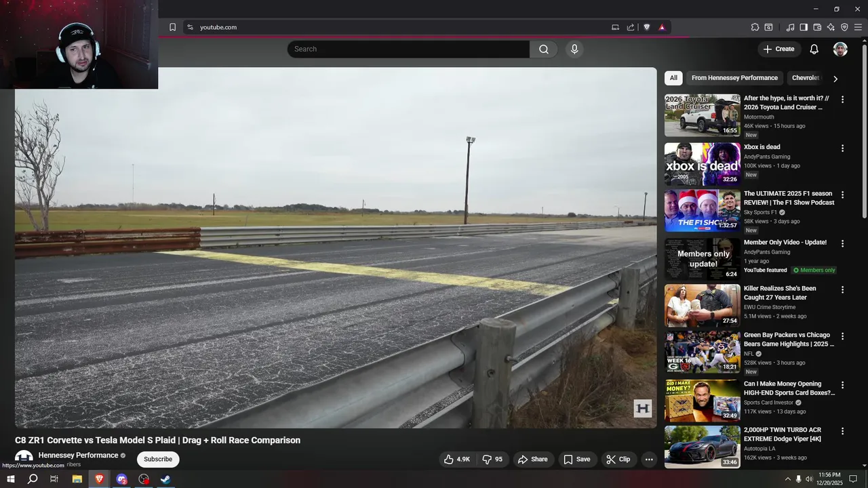Click the share page icon in address bar
Image resolution: width=868 pixels, height=488 pixels.
tap(631, 27)
